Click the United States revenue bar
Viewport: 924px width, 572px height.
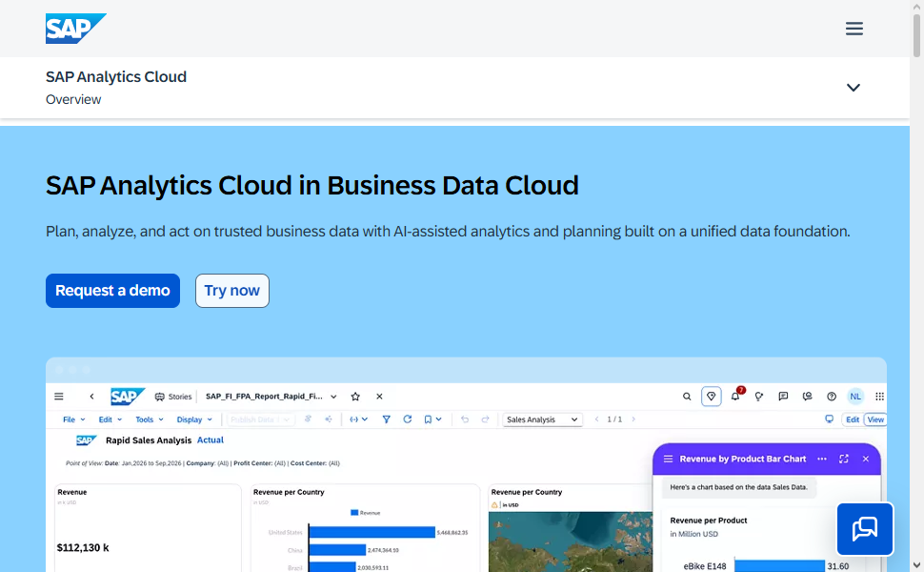(372, 533)
